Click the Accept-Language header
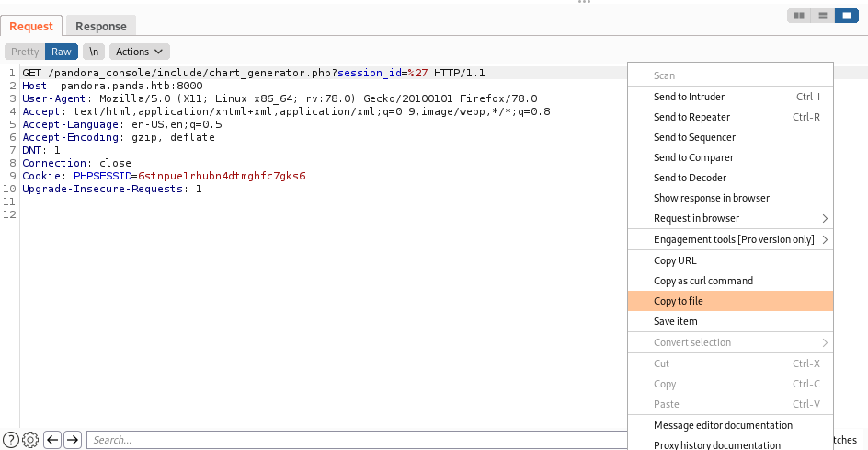868x450 pixels. [122, 124]
